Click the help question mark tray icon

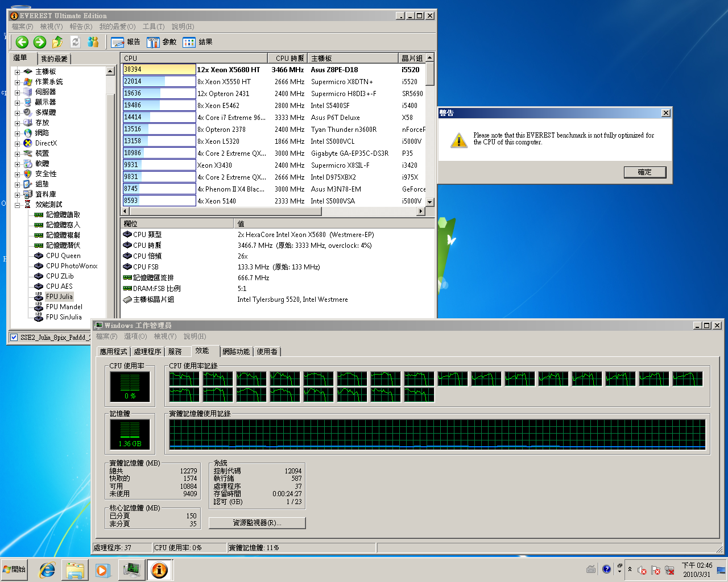coord(606,569)
